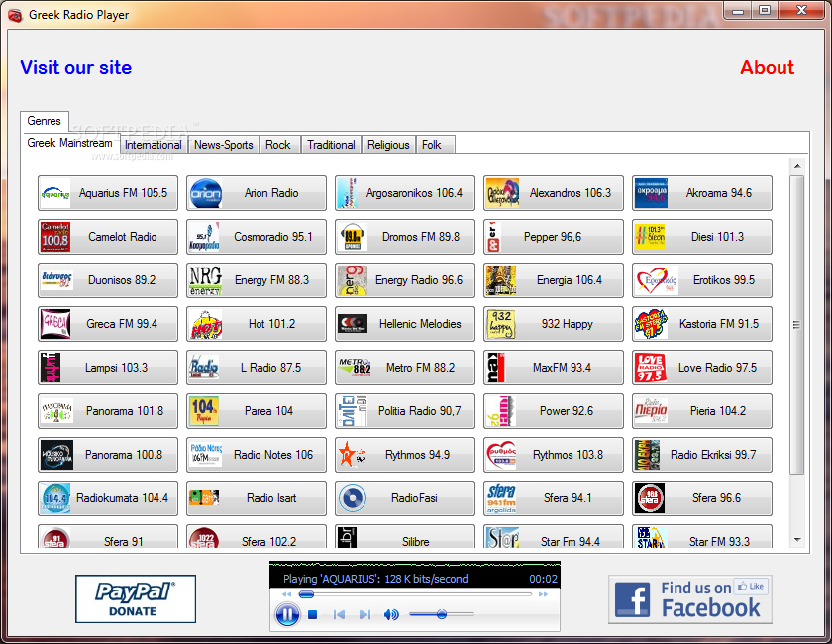Viewport: 832px width, 644px height.
Task: Select Rythmos 103.8 station
Action: pyautogui.click(x=554, y=455)
